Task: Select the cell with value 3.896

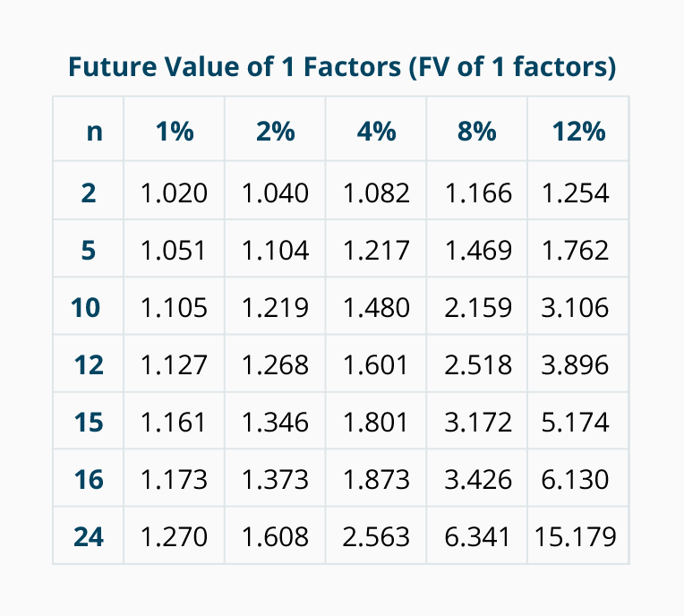Action: click(575, 364)
